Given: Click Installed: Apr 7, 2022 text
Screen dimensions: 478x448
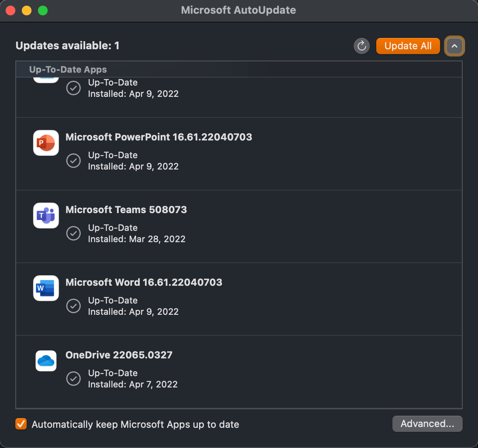Looking at the screenshot, I should pos(132,384).
